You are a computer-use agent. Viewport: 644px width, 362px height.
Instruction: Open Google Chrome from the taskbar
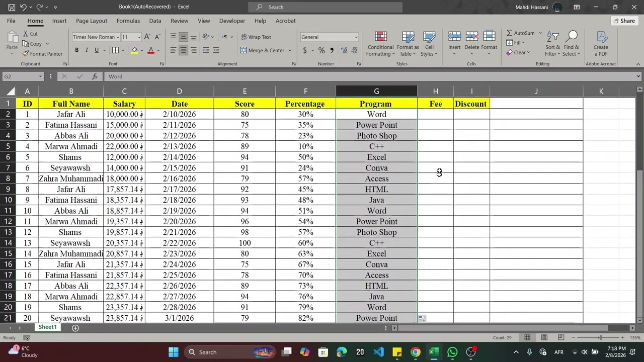[416, 352]
